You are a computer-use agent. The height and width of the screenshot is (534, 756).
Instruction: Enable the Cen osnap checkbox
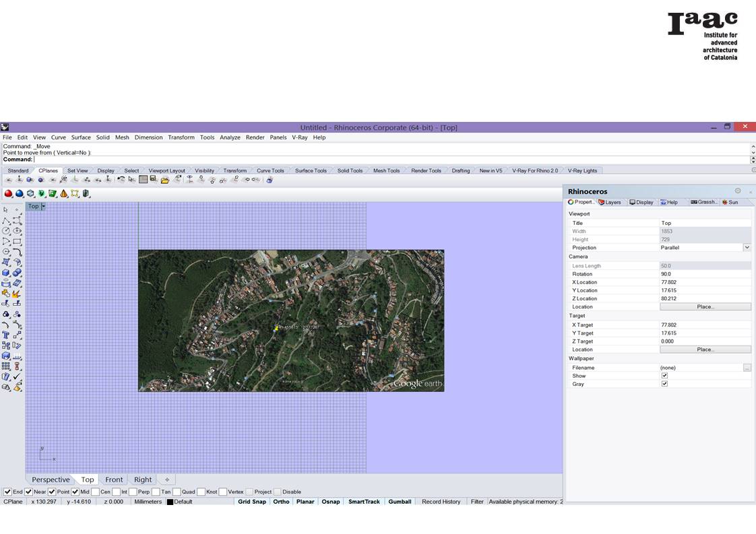95,492
